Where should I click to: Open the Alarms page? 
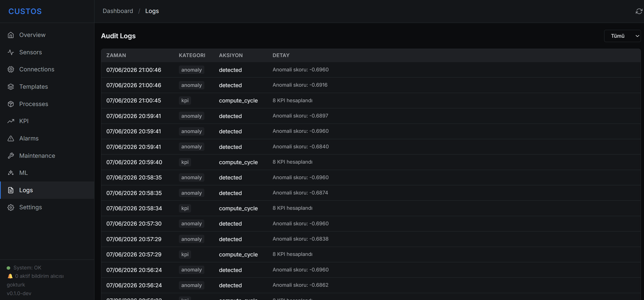(47, 138)
